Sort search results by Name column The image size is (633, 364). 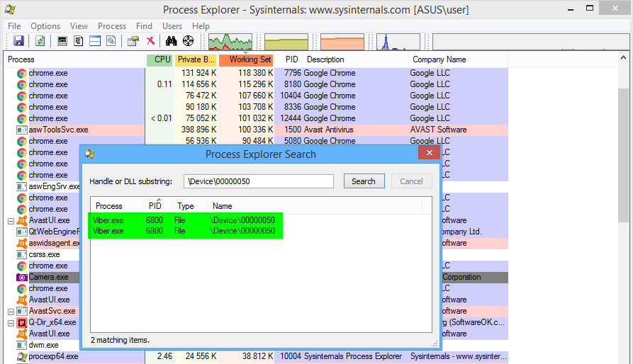click(x=315, y=206)
